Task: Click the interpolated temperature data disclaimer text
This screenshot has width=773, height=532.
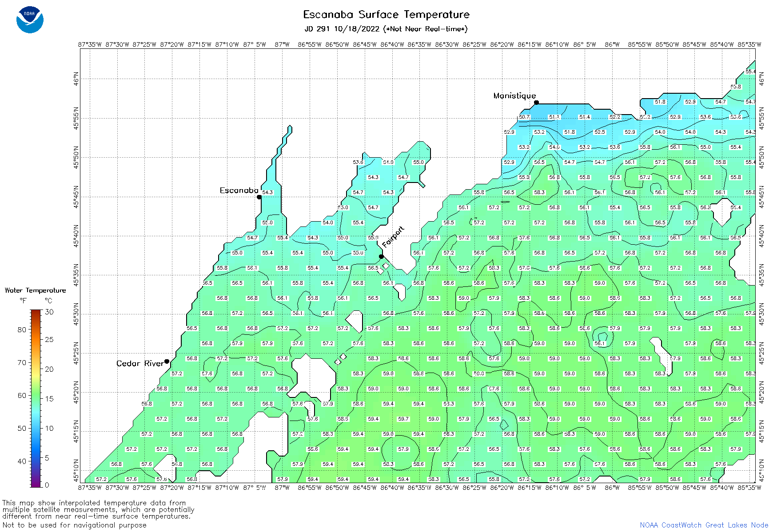Action: pos(98,509)
